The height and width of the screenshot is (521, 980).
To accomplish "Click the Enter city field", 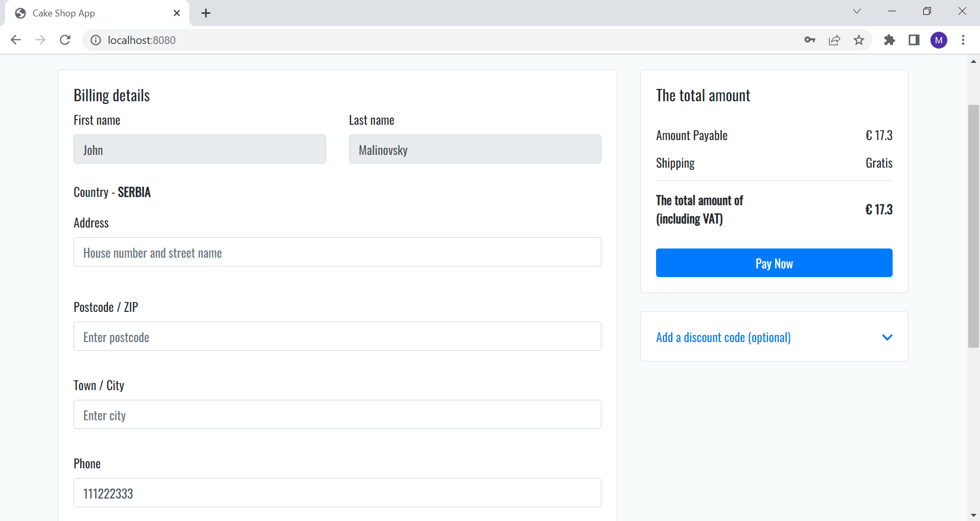I will [337, 415].
